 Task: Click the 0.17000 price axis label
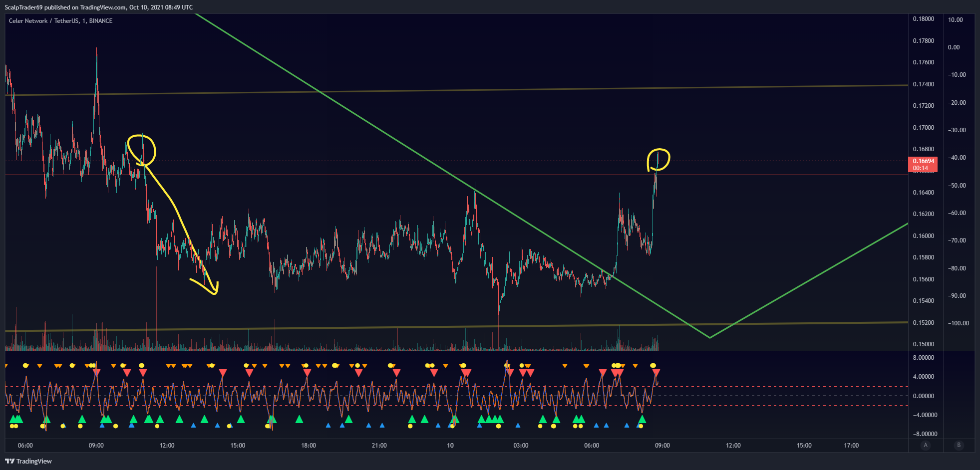click(x=924, y=128)
